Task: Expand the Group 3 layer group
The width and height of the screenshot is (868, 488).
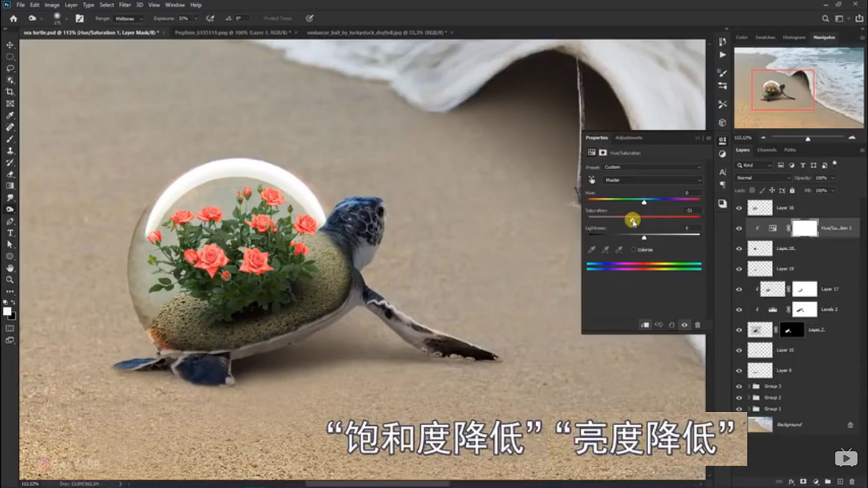Action: (749, 385)
